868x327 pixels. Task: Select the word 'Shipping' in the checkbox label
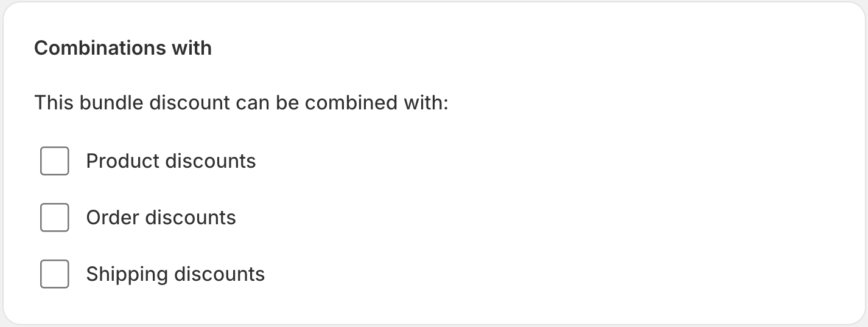click(127, 275)
